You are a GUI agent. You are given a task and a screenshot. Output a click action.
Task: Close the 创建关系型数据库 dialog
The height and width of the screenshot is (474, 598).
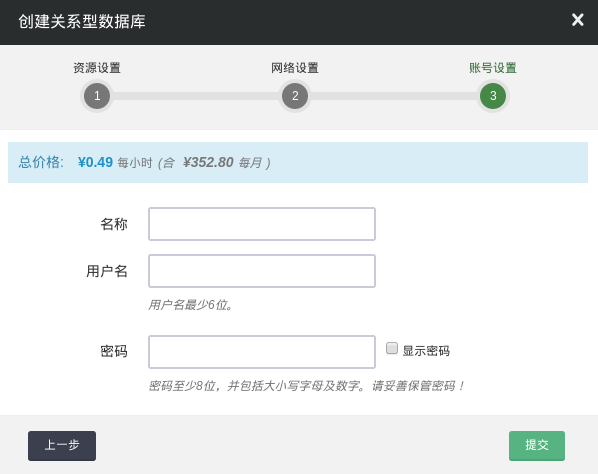[577, 19]
